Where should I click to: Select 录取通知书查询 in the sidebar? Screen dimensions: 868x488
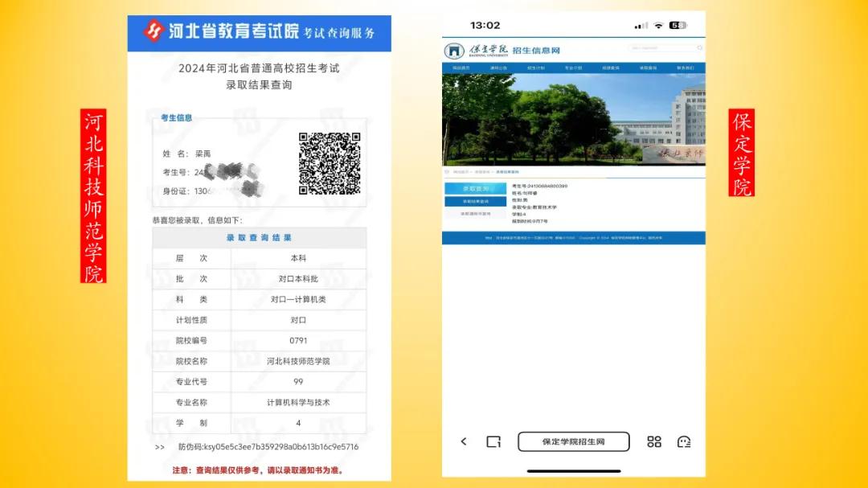pos(476,214)
